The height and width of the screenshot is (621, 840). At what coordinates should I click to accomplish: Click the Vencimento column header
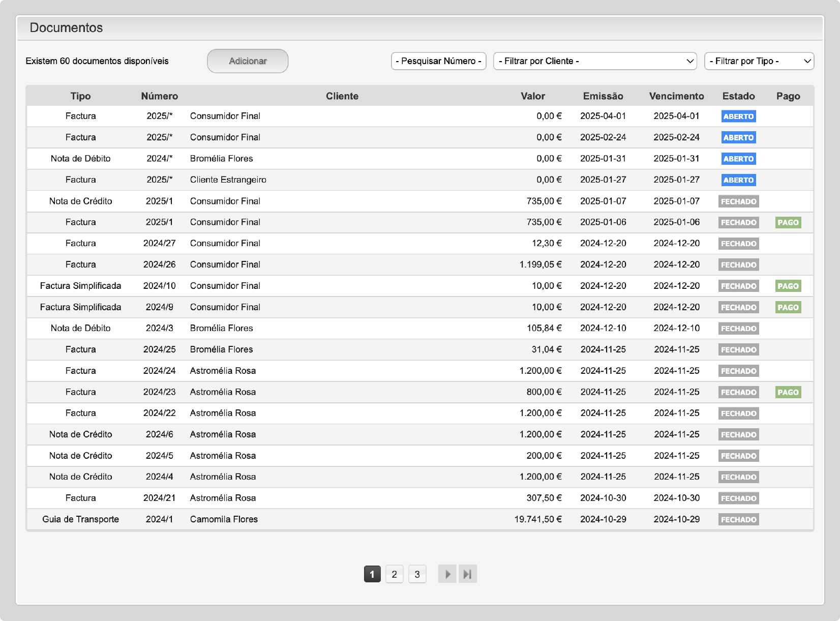click(x=676, y=96)
